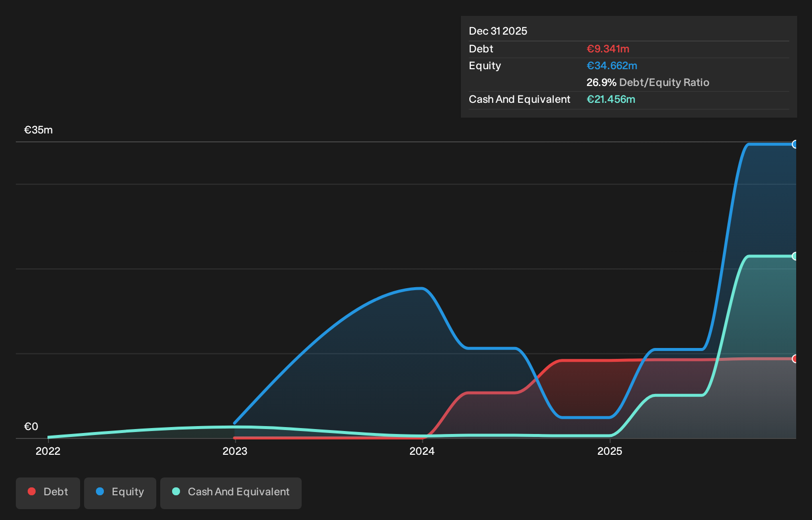
Task: Click the Debt end-point marker on chart
Action: coord(795,359)
